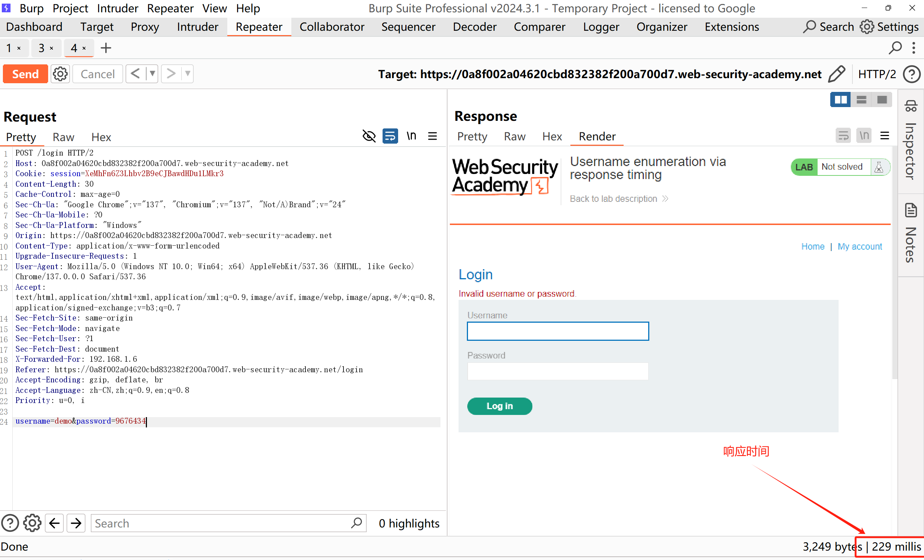
Task: Toggle non-printable characters \n in request
Action: click(x=412, y=136)
